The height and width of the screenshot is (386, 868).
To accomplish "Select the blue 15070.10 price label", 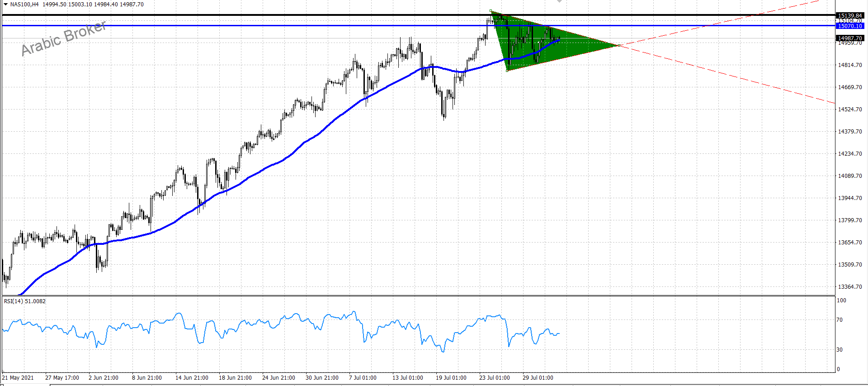I will tap(850, 26).
